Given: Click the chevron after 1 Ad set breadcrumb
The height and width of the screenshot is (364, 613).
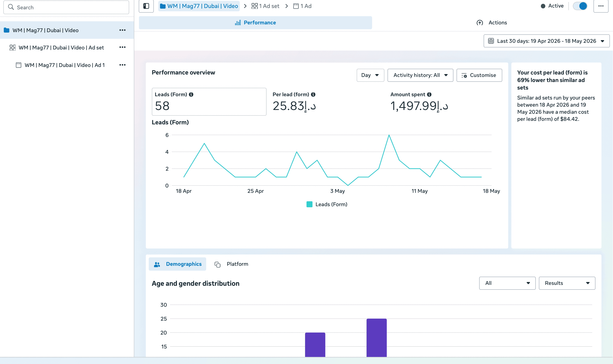Looking at the screenshot, I should [287, 6].
